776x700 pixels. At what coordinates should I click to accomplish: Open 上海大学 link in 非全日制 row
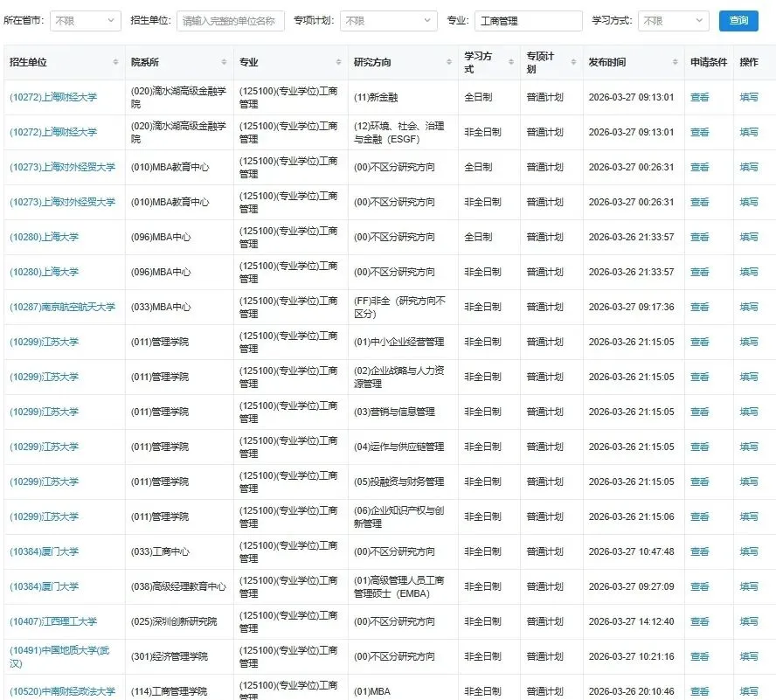click(x=44, y=272)
